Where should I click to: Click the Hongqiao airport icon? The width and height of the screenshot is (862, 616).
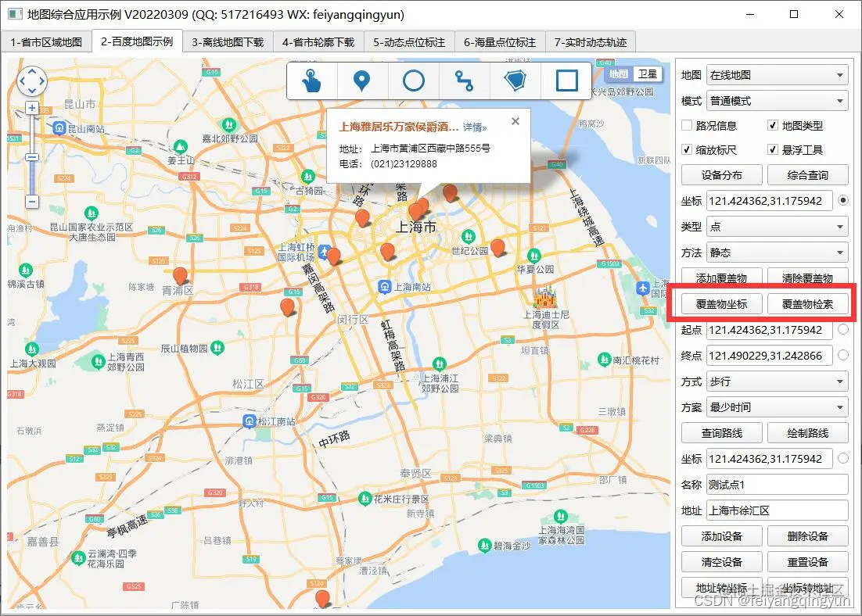coord(325,251)
